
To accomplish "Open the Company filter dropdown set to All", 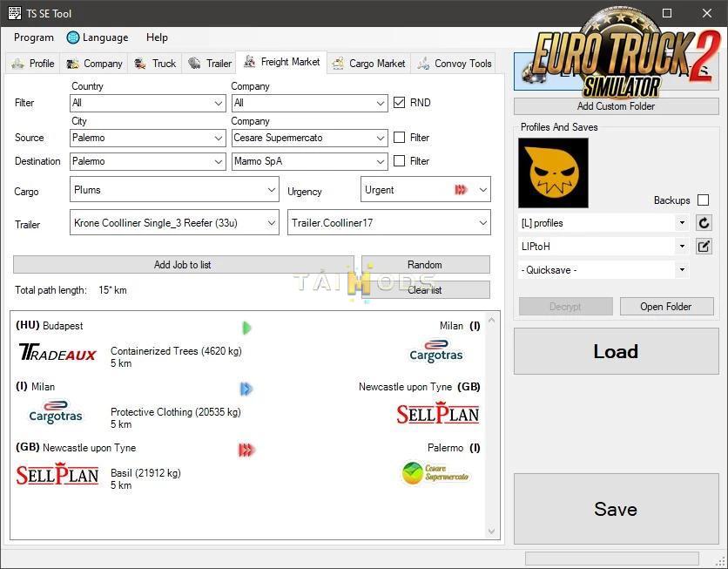I will 310,103.
